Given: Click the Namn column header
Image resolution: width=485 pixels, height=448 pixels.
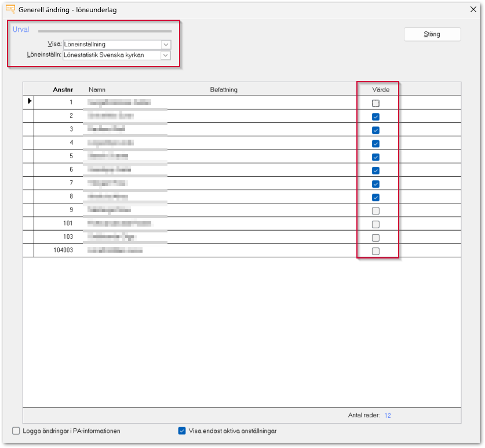Looking at the screenshot, I should point(97,90).
